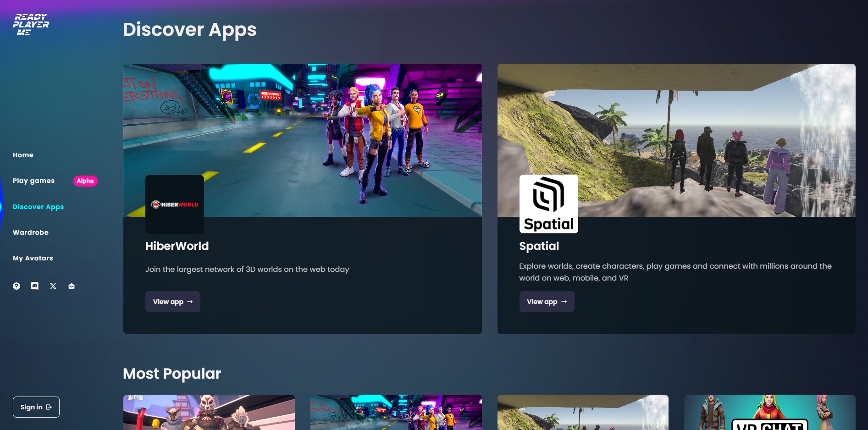Open the neon city Most Popular thumbnail
Viewport: 868px width, 430px height.
click(x=396, y=413)
